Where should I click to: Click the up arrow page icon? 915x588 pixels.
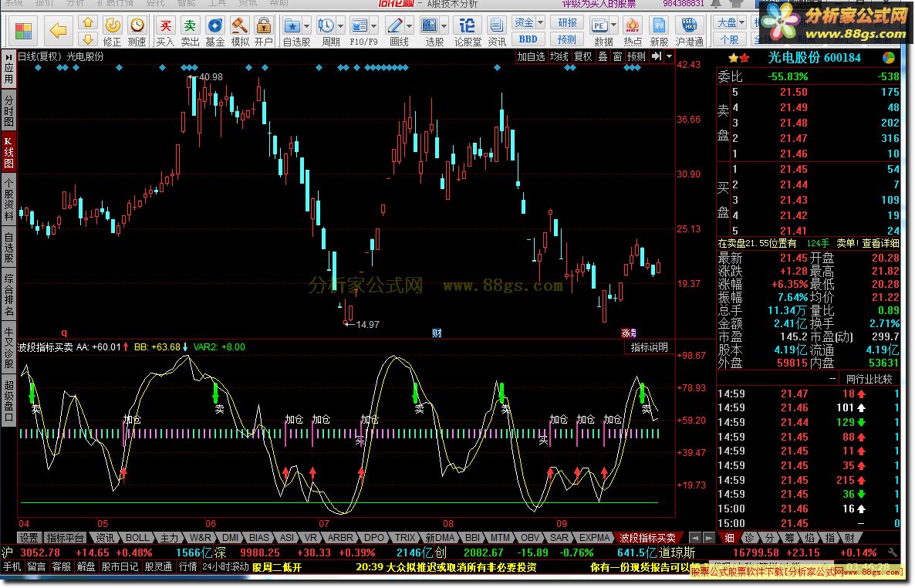click(87, 23)
